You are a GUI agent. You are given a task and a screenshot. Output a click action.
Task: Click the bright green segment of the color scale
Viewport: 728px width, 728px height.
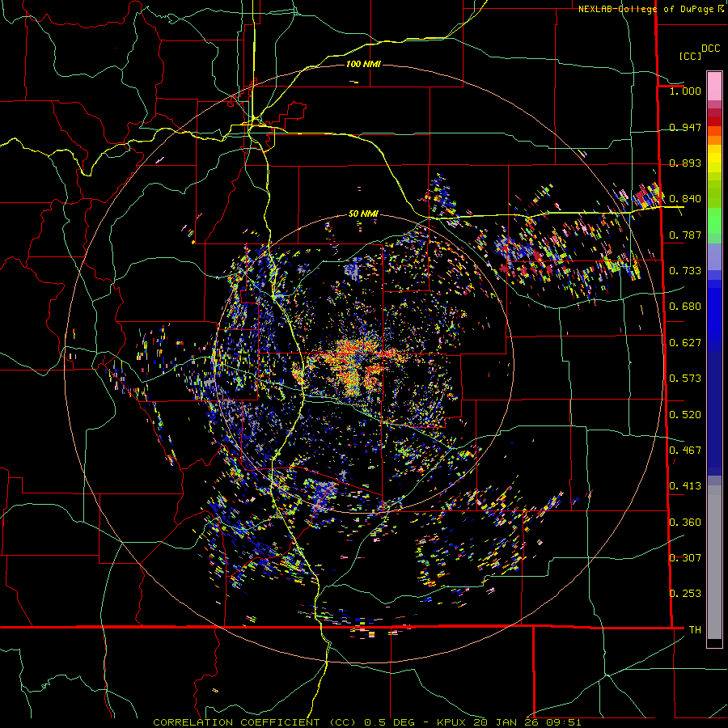coord(714,221)
